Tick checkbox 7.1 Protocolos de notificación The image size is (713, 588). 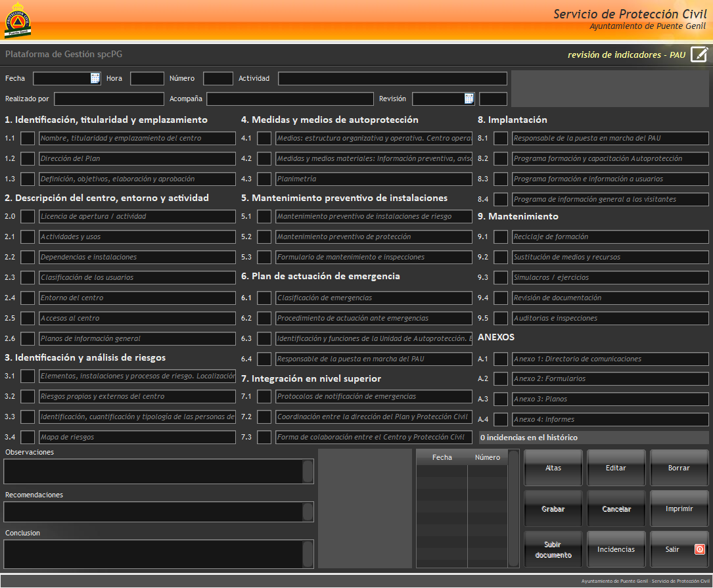(x=264, y=396)
